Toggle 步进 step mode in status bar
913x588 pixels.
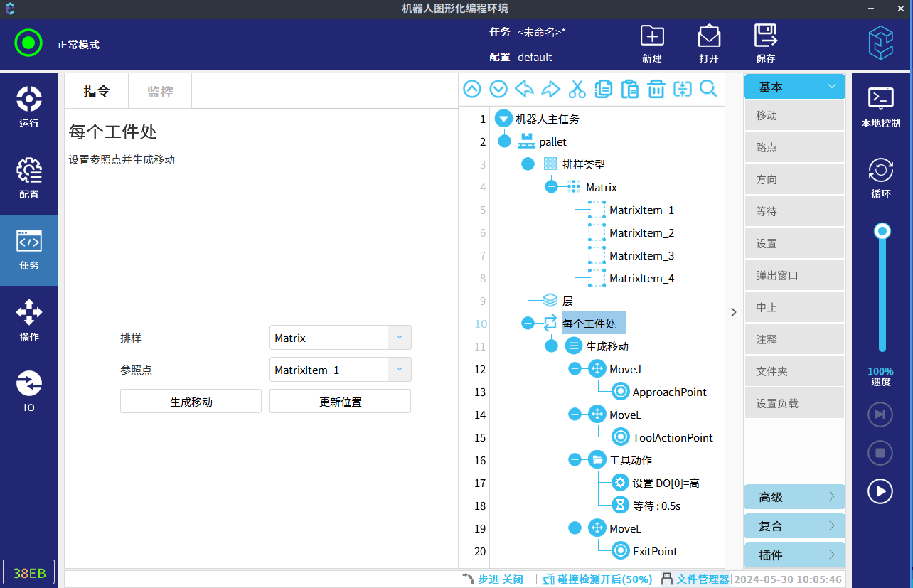(493, 579)
